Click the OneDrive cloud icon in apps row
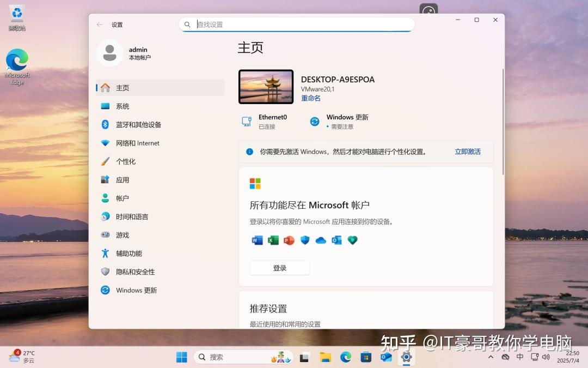Viewport: 588px width, 368px height. point(321,240)
